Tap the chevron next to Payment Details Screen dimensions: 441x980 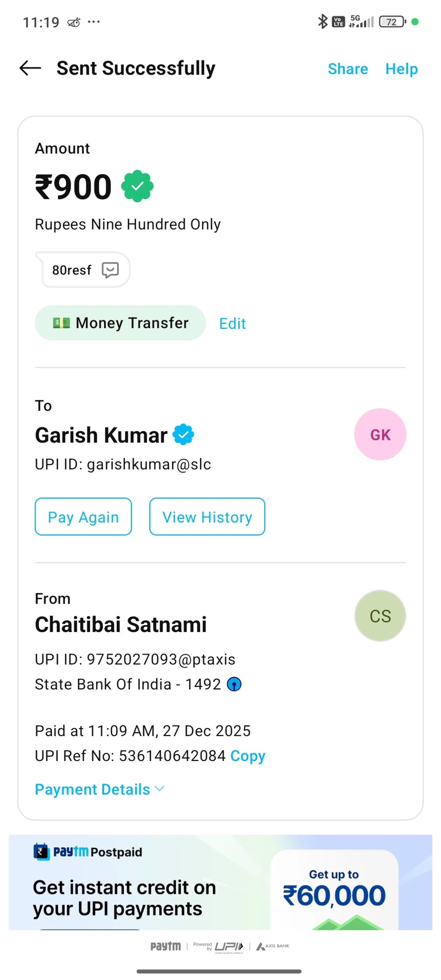[159, 789]
